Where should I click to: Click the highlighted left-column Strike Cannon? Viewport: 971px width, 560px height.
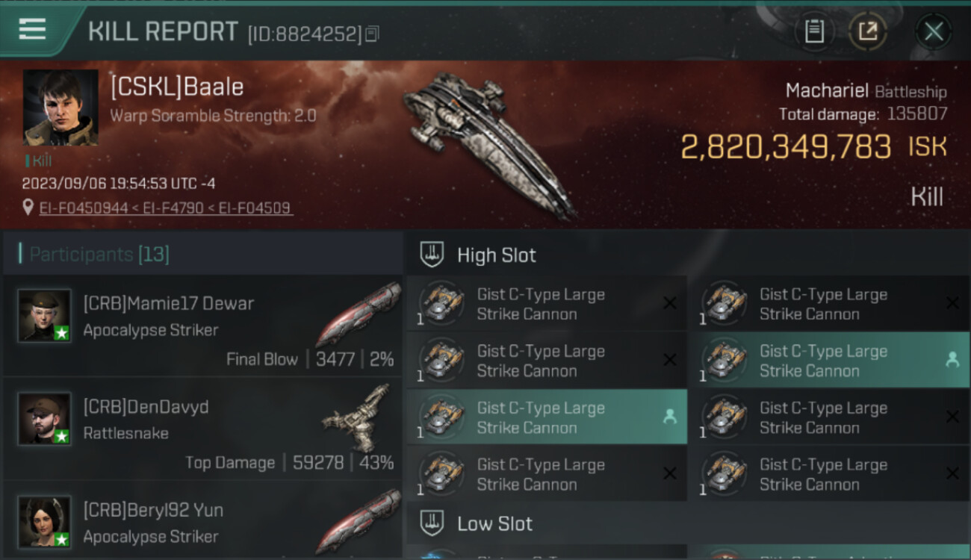547,417
